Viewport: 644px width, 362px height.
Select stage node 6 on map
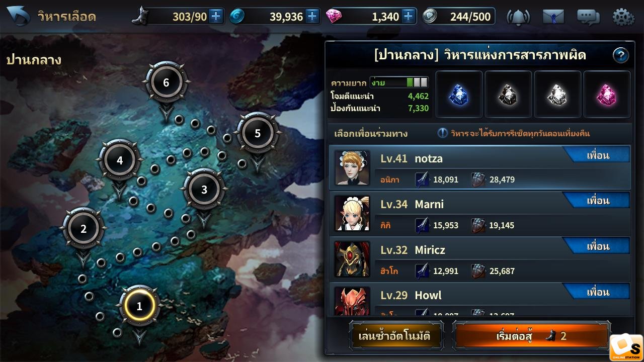(167, 82)
